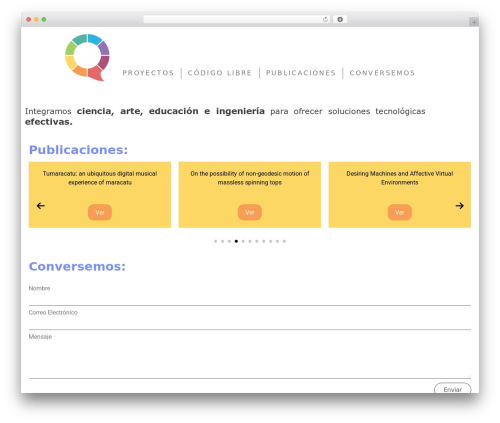Click the carousel right arrow

click(459, 206)
